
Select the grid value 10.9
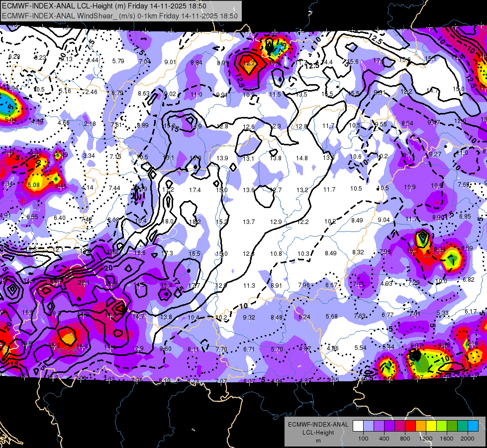point(410,187)
